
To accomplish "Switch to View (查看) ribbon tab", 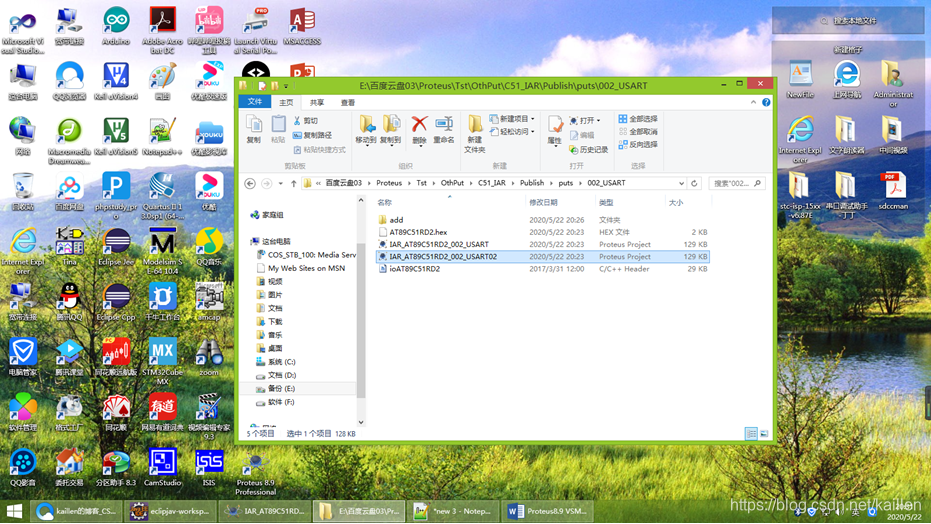I will click(348, 103).
